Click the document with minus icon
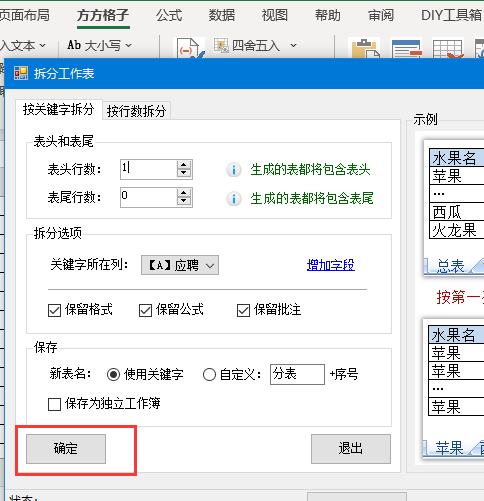Screen dimensions: 484x501 point(190,48)
